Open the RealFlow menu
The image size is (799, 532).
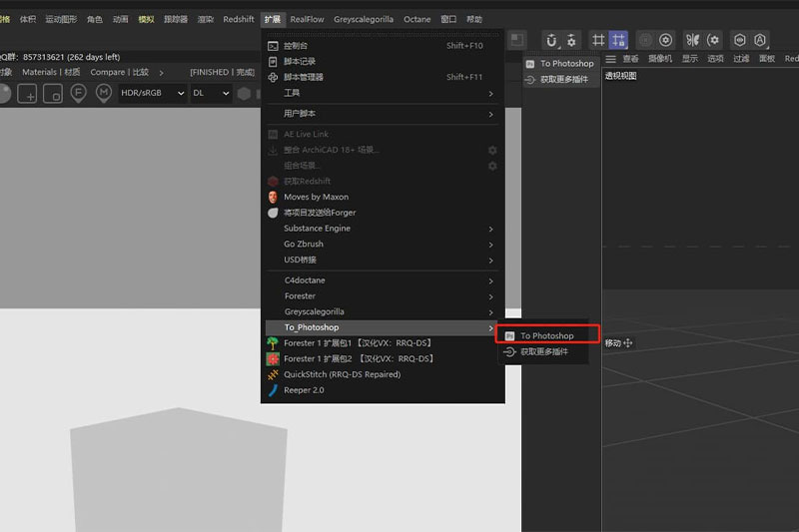(x=307, y=19)
